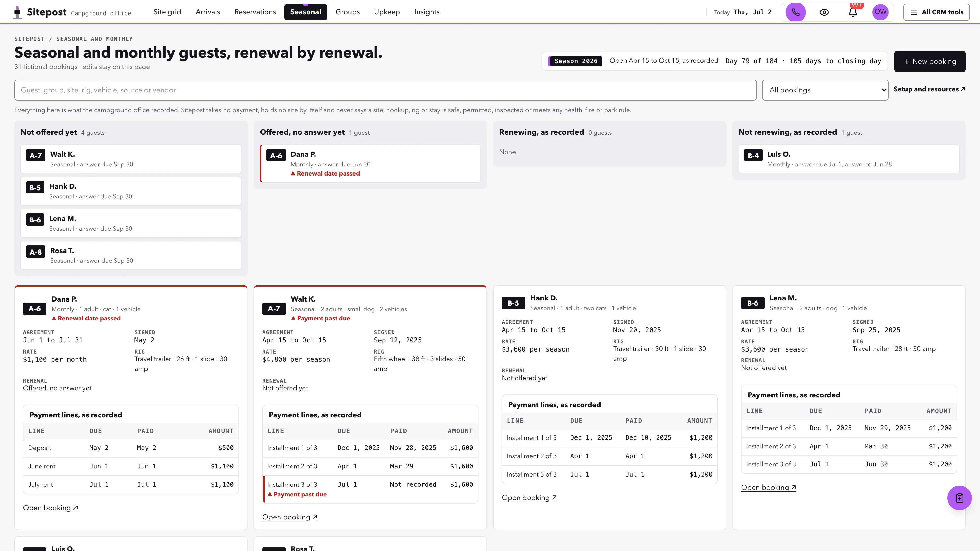Open booking link for Walt K.
The height and width of the screenshot is (551, 980).
coord(290,517)
